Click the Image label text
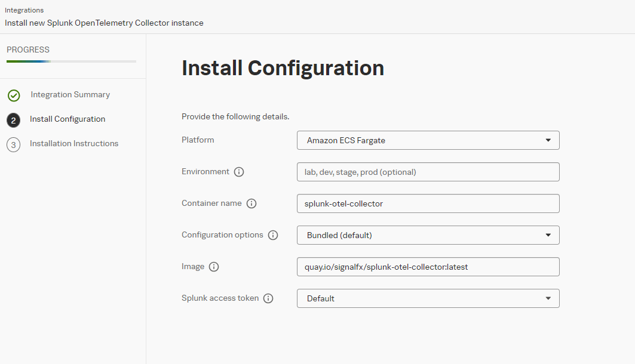 click(193, 267)
